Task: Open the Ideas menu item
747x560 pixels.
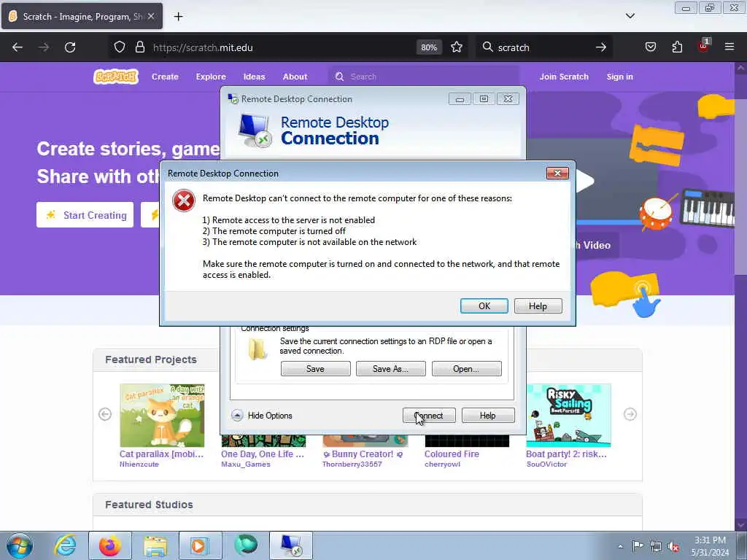Action: point(254,77)
